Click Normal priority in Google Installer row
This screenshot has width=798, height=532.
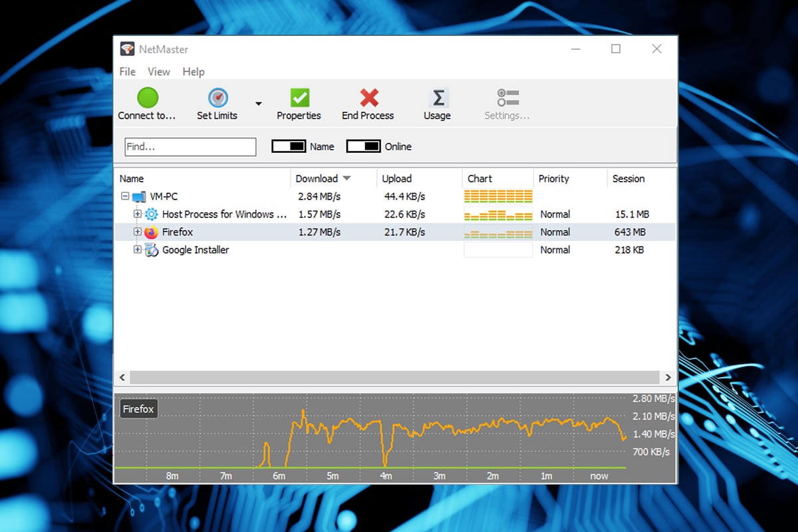(555, 250)
